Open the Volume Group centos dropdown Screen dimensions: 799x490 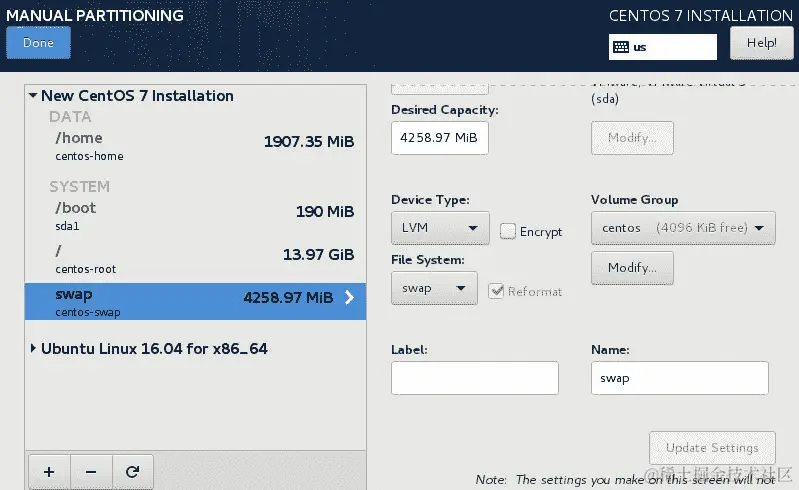point(683,228)
